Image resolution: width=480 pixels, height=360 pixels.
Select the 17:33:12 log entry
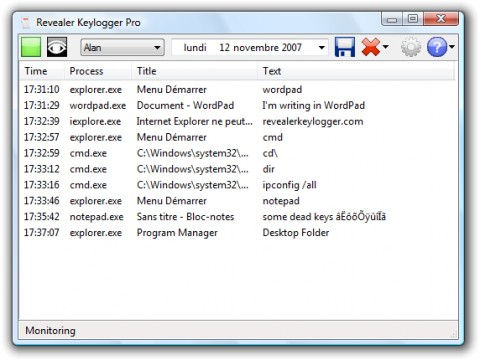tap(238, 169)
